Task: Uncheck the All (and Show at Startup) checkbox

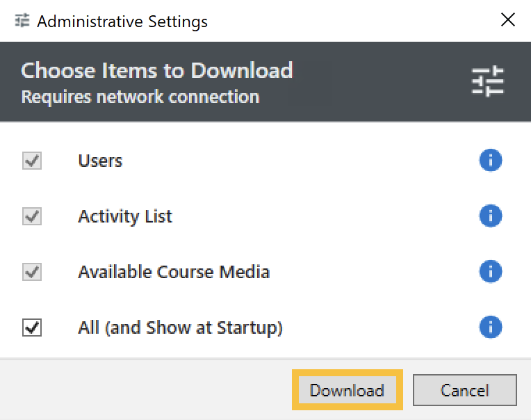Action: click(x=32, y=327)
